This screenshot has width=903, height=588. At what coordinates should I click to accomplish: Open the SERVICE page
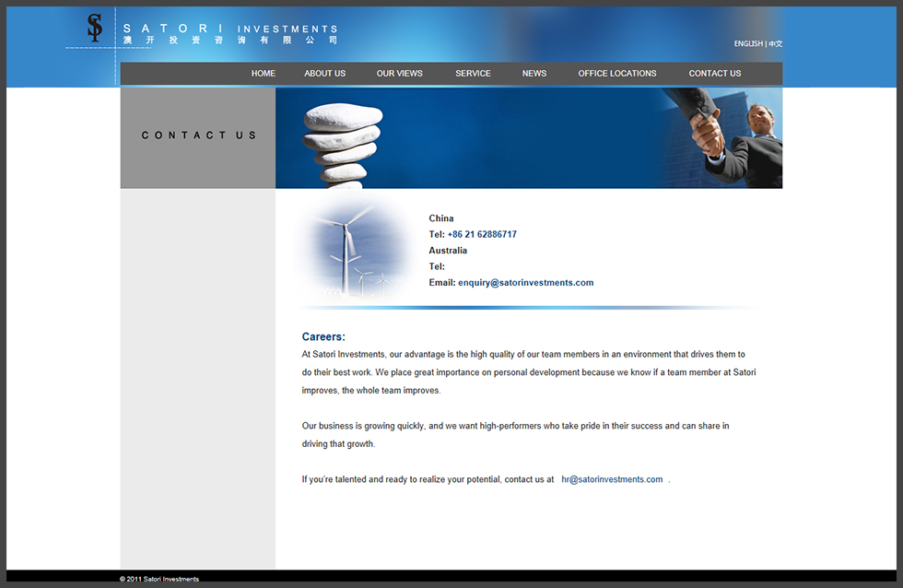473,74
